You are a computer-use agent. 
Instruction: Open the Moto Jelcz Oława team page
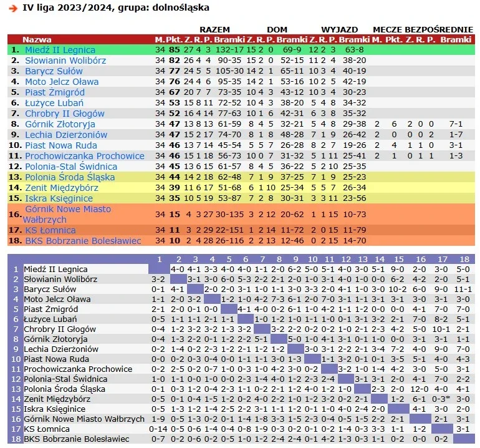62,82
